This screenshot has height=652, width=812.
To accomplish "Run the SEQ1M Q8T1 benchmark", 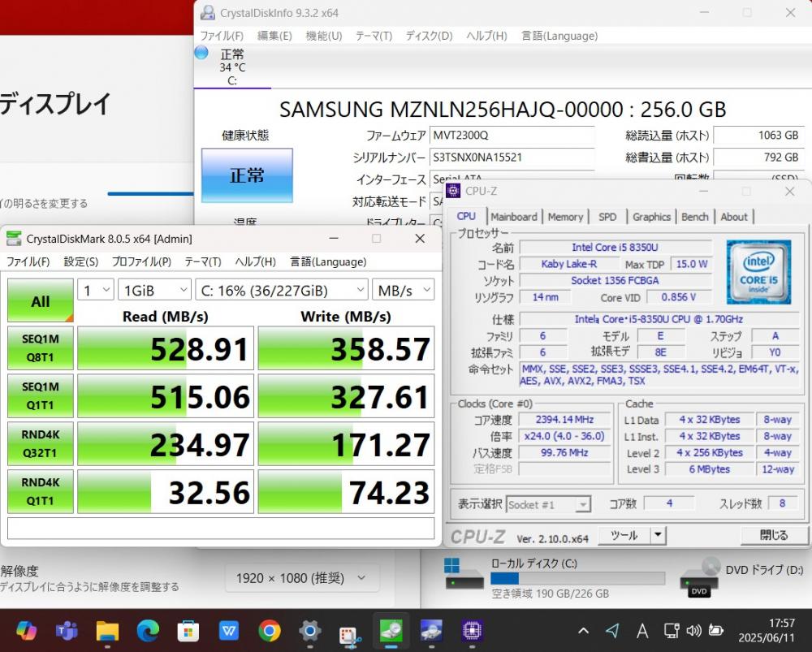I will click(x=41, y=348).
